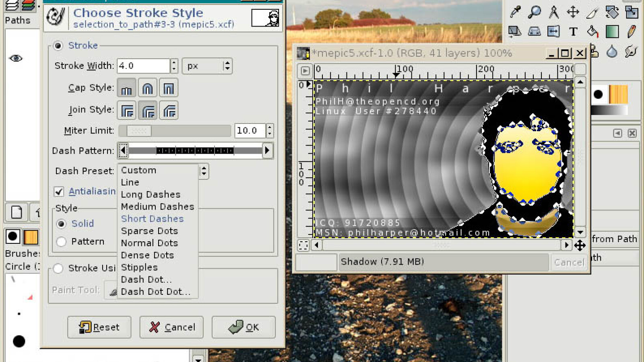
Task: Choose Medium Dashes from preset list
Action: click(157, 207)
